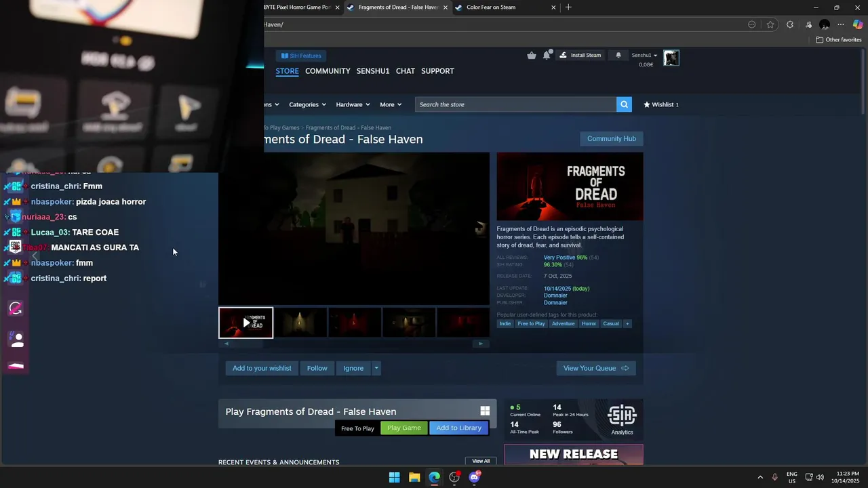Click the Other favorites folder
Viewport: 868px width, 488px height.
[839, 39]
